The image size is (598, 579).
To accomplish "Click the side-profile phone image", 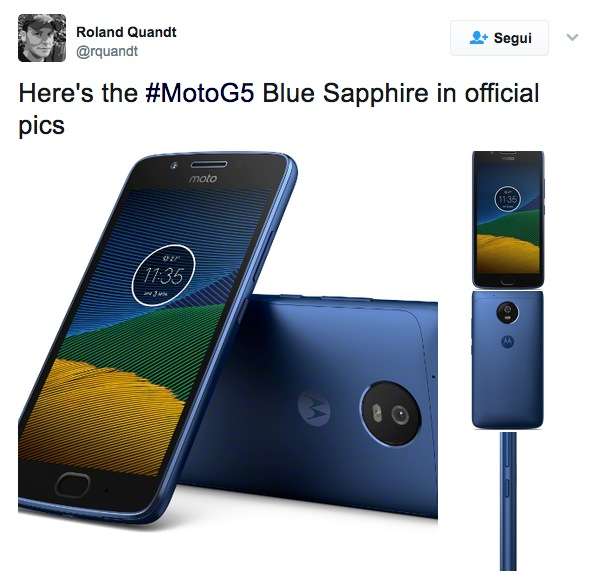I will [x=508, y=501].
